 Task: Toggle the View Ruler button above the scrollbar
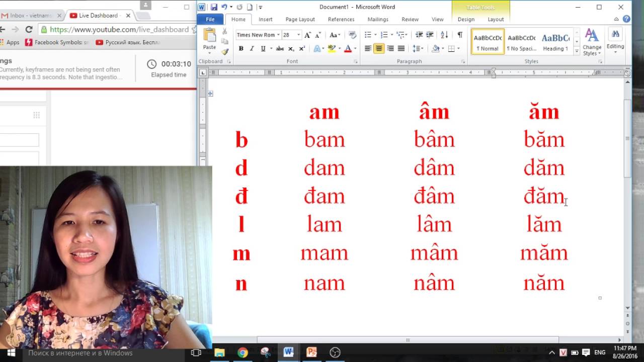pos(627,74)
